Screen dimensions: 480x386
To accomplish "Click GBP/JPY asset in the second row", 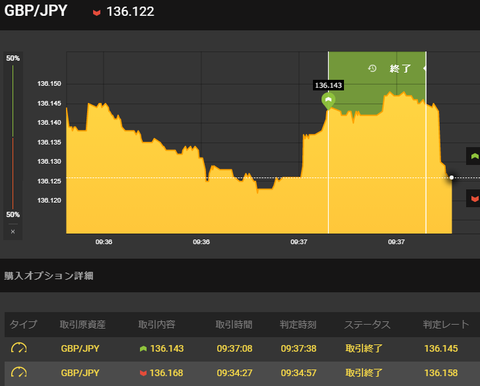I will tap(80, 373).
